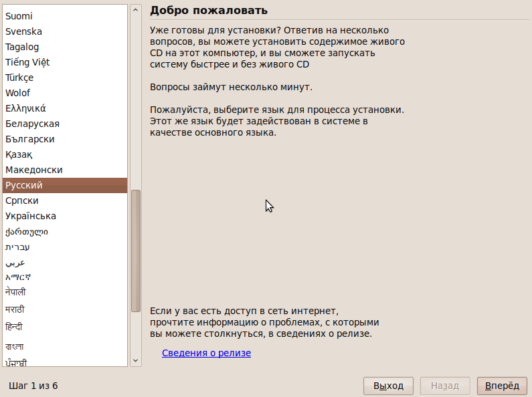
Task: Select Amharic አማርኛ language
Action: (x=65, y=277)
